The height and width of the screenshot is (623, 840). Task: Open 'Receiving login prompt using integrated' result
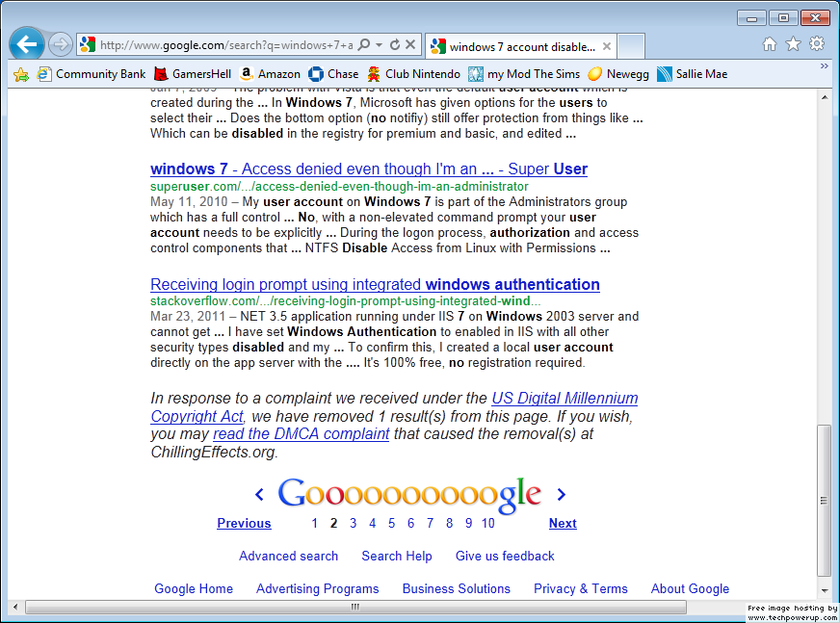coord(375,284)
